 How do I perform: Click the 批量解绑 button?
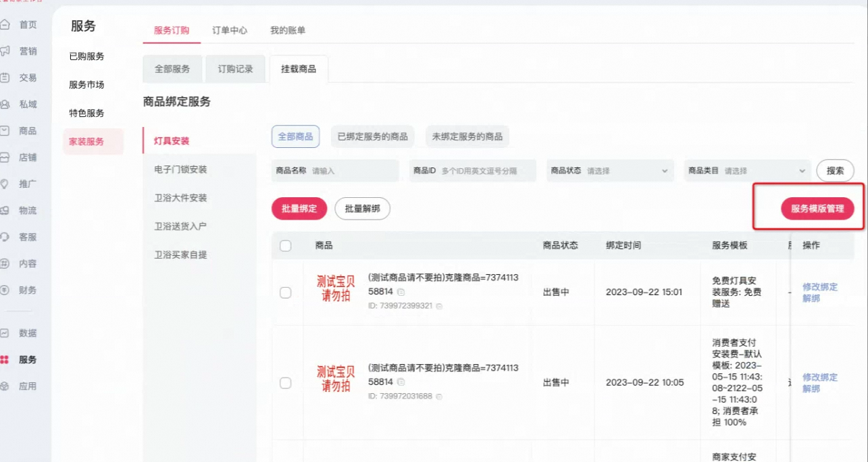click(x=363, y=209)
